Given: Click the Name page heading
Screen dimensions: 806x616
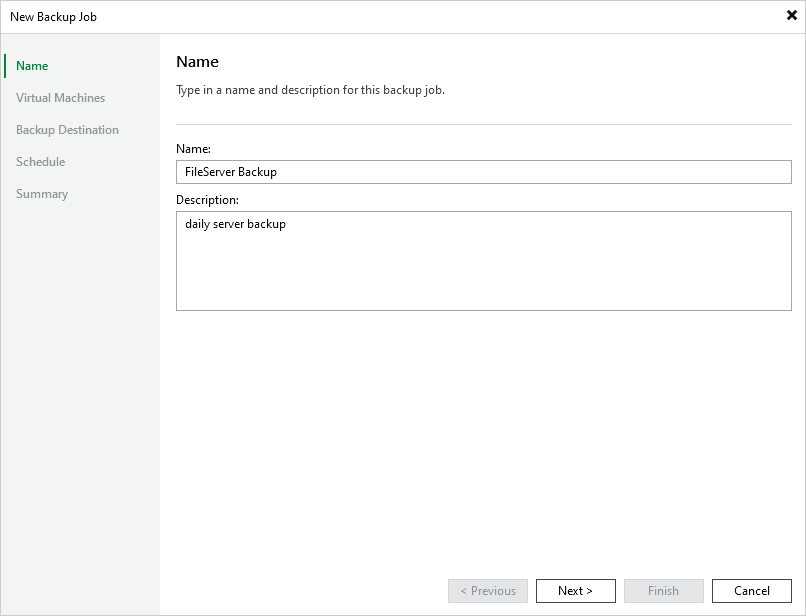Looking at the screenshot, I should 197,61.
